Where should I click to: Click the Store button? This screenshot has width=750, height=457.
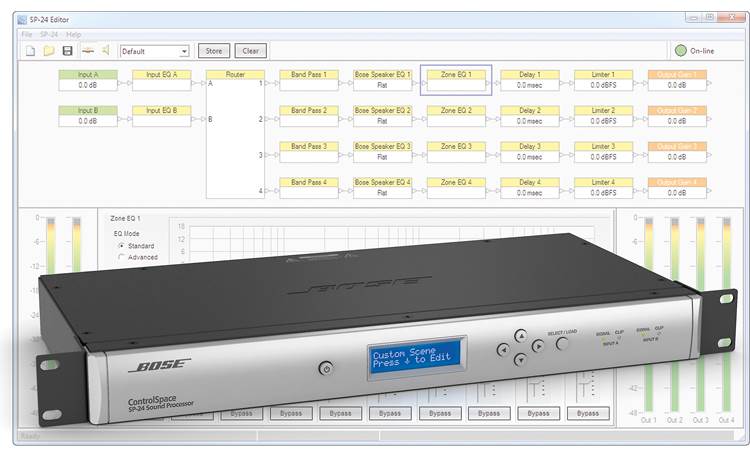(x=214, y=51)
